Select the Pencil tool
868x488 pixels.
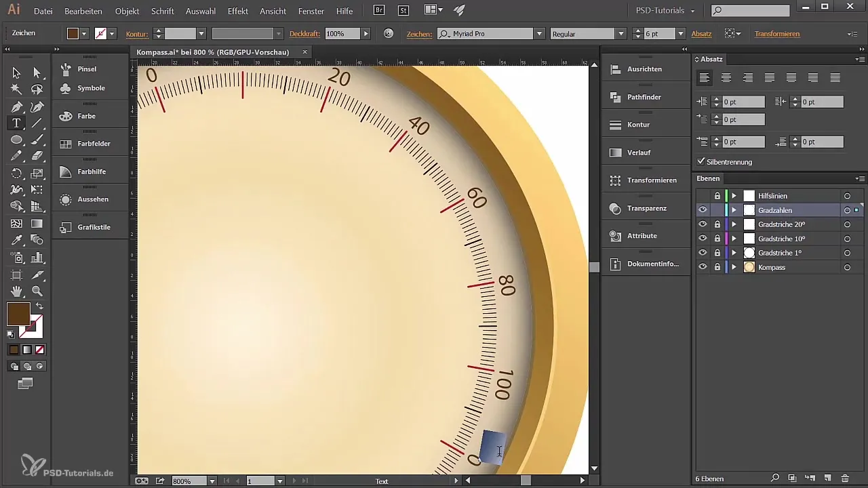point(16,157)
